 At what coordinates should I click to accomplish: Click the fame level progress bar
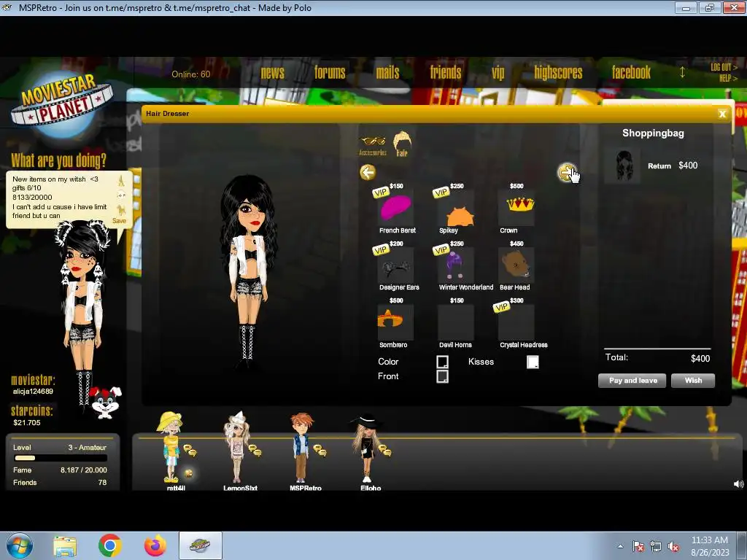(61, 458)
